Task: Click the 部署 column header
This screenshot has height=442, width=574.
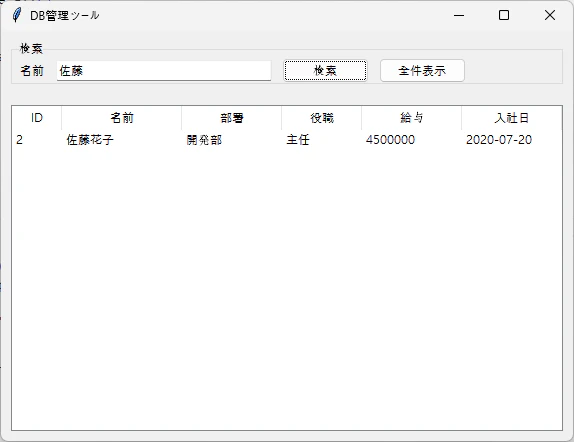Action: click(x=232, y=118)
